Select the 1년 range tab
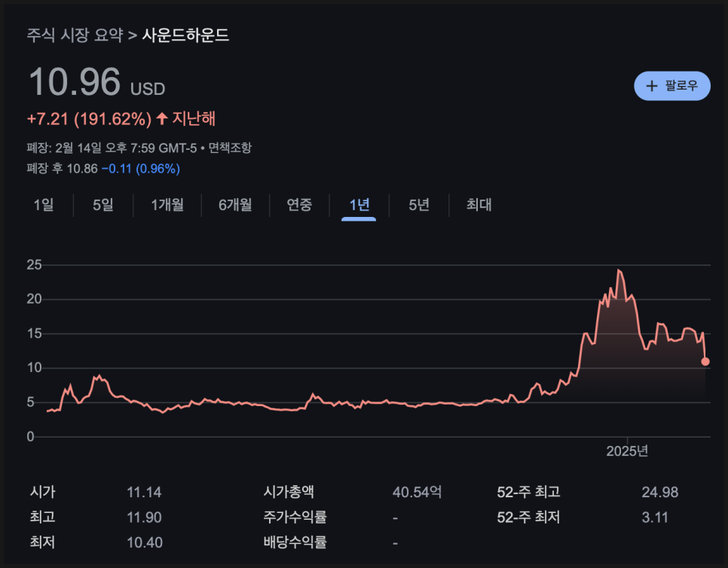The width and height of the screenshot is (728, 568). [x=359, y=205]
